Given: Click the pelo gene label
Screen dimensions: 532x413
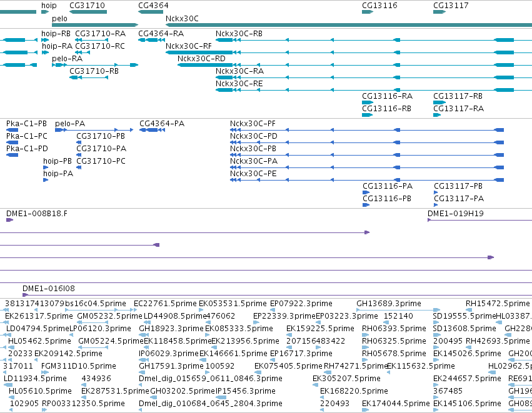Looking at the screenshot, I should tap(59, 19).
